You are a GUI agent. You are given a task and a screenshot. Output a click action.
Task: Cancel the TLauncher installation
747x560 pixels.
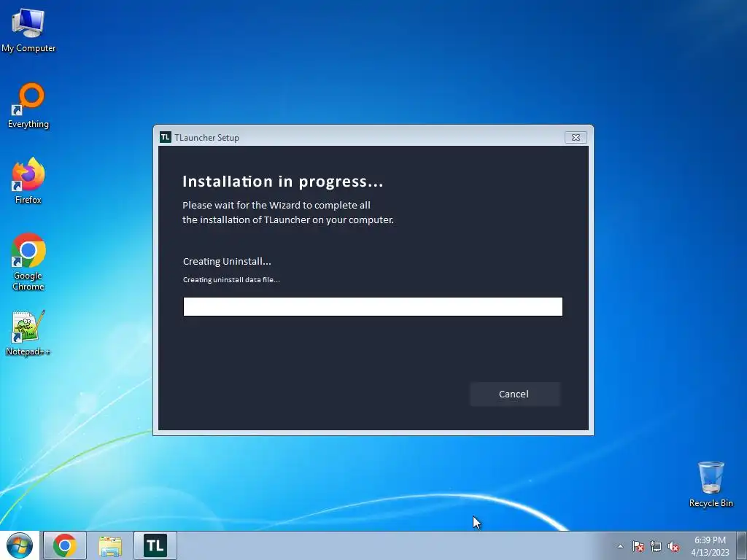(514, 394)
